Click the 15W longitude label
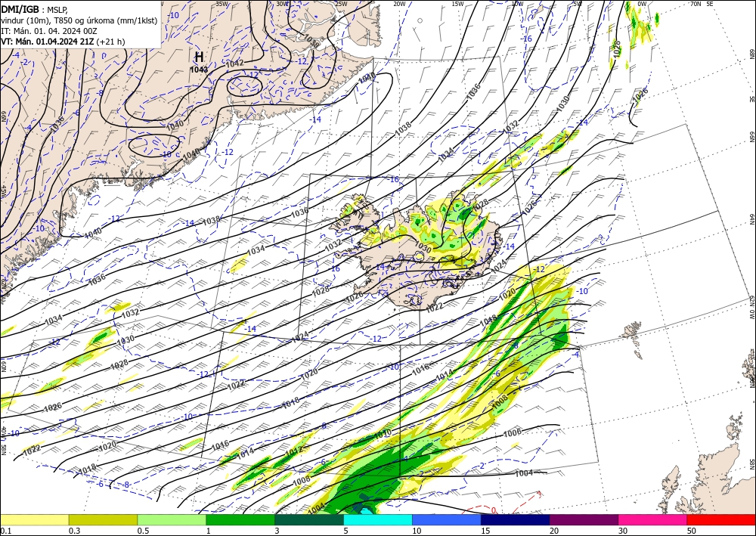This screenshot has width=756, height=536. [x=458, y=4]
